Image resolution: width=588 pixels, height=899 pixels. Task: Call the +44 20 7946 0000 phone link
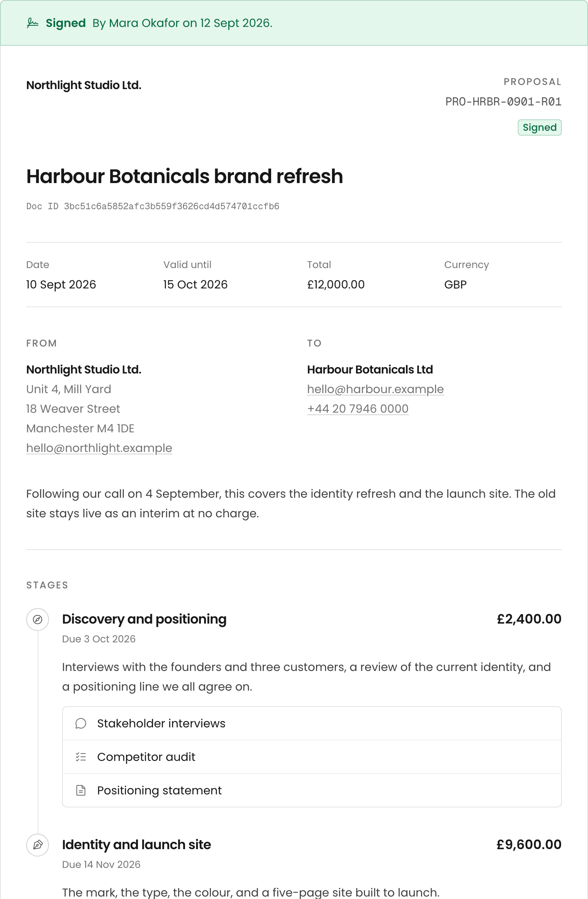pos(358,409)
